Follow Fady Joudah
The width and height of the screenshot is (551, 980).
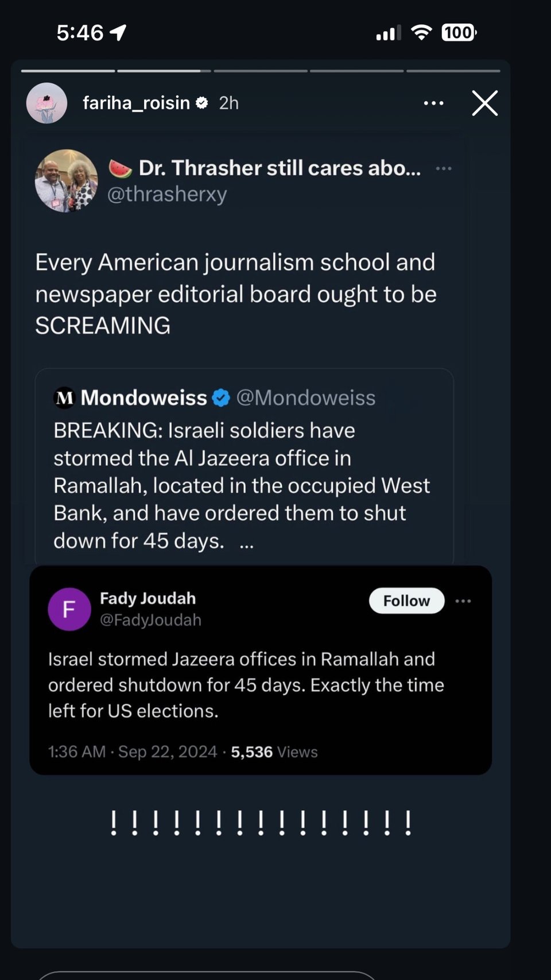pyautogui.click(x=406, y=601)
